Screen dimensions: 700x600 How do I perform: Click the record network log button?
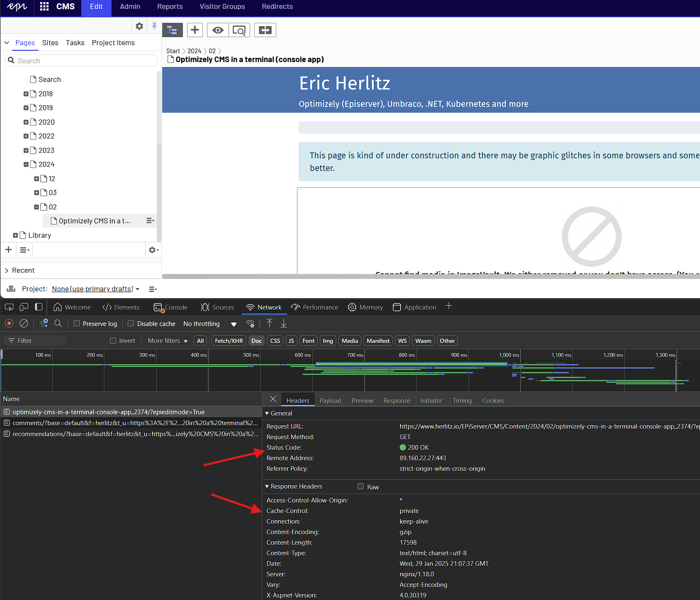tap(9, 323)
